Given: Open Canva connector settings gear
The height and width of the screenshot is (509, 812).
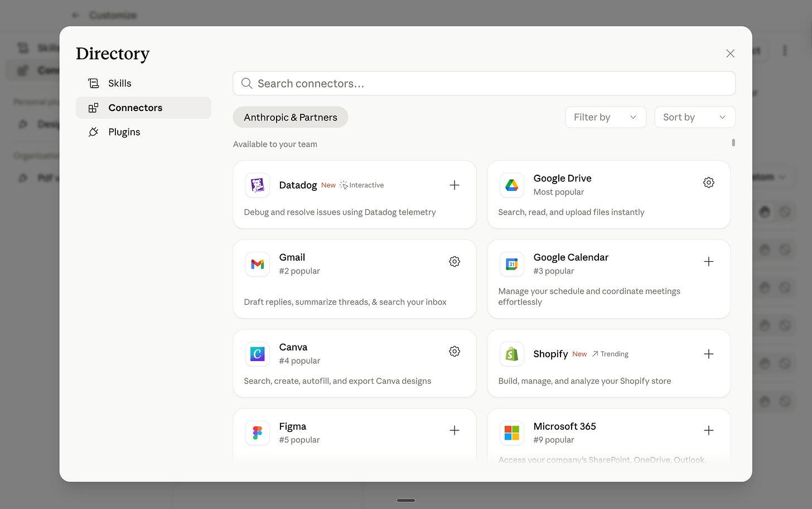Looking at the screenshot, I should [455, 352].
